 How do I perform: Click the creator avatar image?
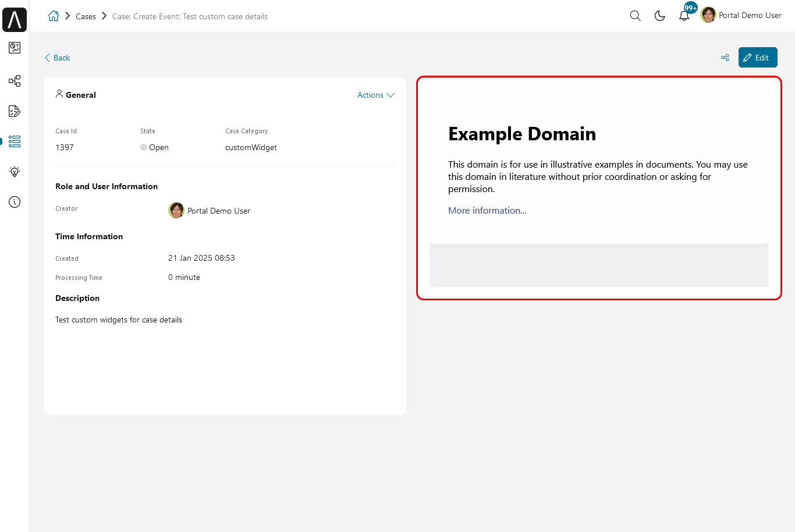click(176, 210)
